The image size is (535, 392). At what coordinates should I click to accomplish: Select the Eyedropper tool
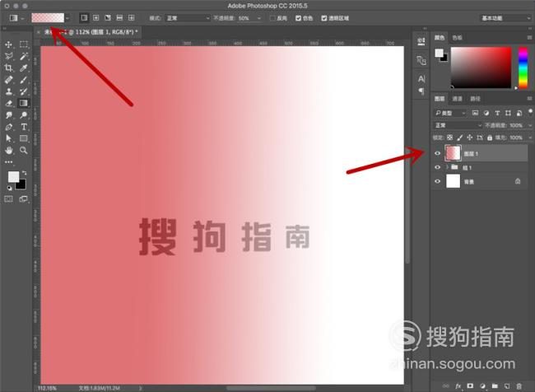point(24,68)
